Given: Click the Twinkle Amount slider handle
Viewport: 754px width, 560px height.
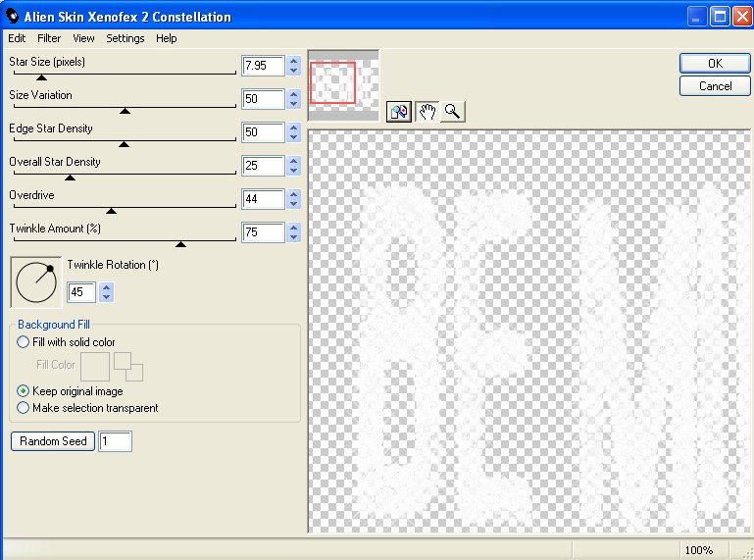Looking at the screenshot, I should pos(180,244).
